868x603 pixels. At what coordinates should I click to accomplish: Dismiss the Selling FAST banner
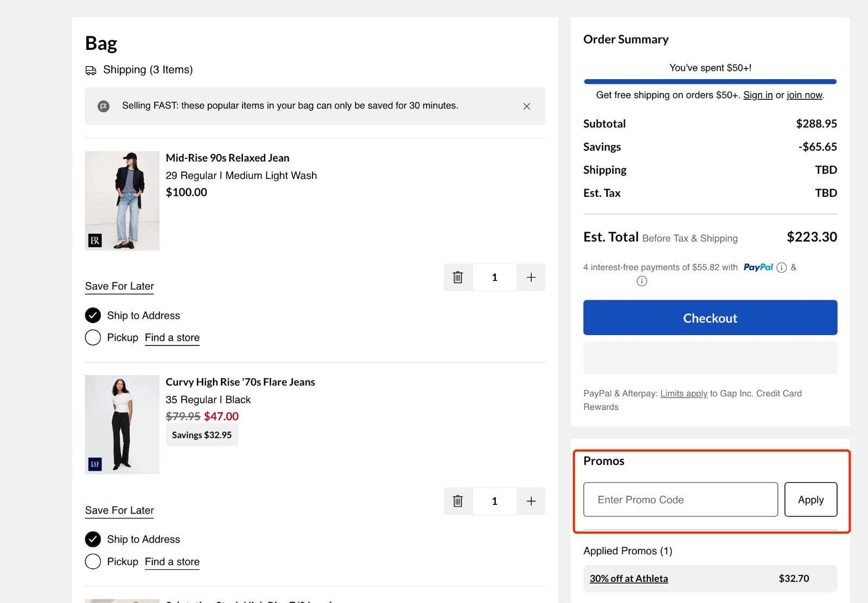[526, 106]
